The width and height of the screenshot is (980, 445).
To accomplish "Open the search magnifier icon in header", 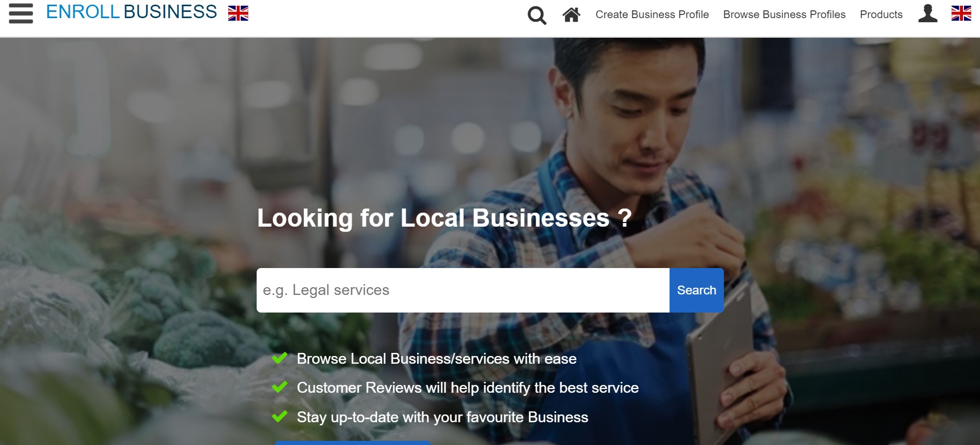I will (537, 15).
